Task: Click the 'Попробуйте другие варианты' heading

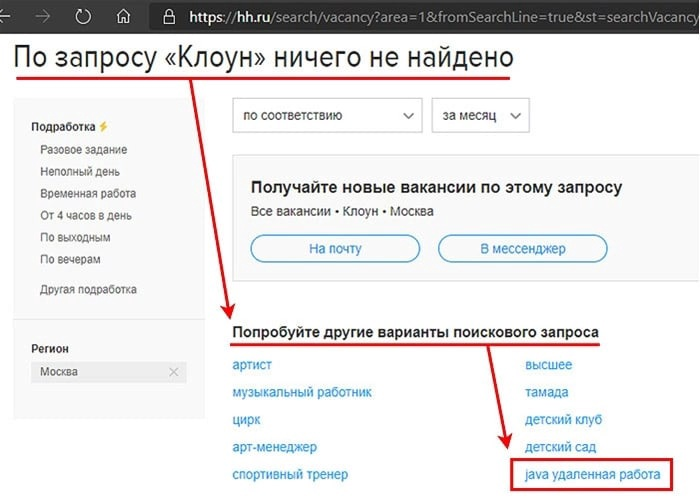Action: pos(415,333)
